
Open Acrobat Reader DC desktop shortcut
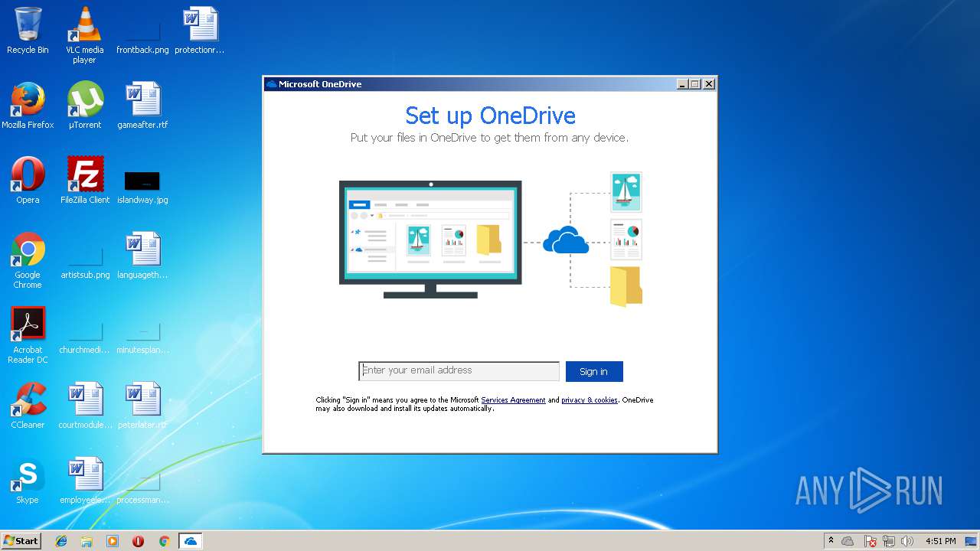(28, 335)
